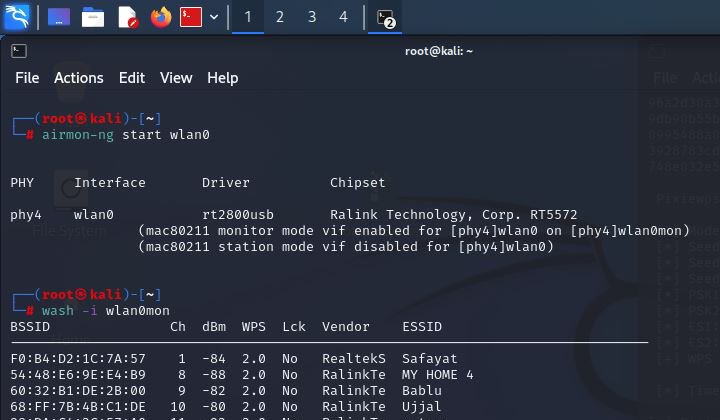Launch Firefox browser from panel
The height and width of the screenshot is (420, 720).
pos(161,17)
